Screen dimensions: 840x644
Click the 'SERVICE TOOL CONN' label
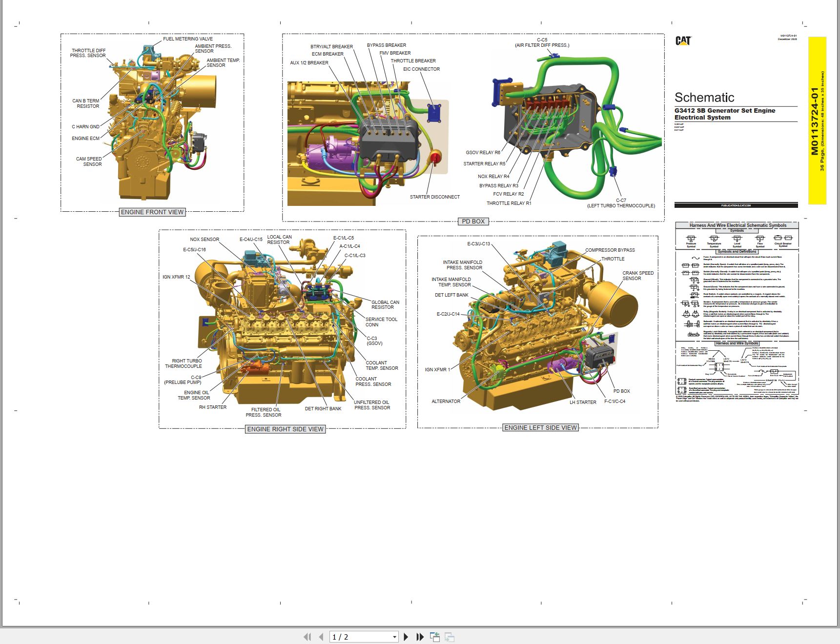[x=381, y=322]
